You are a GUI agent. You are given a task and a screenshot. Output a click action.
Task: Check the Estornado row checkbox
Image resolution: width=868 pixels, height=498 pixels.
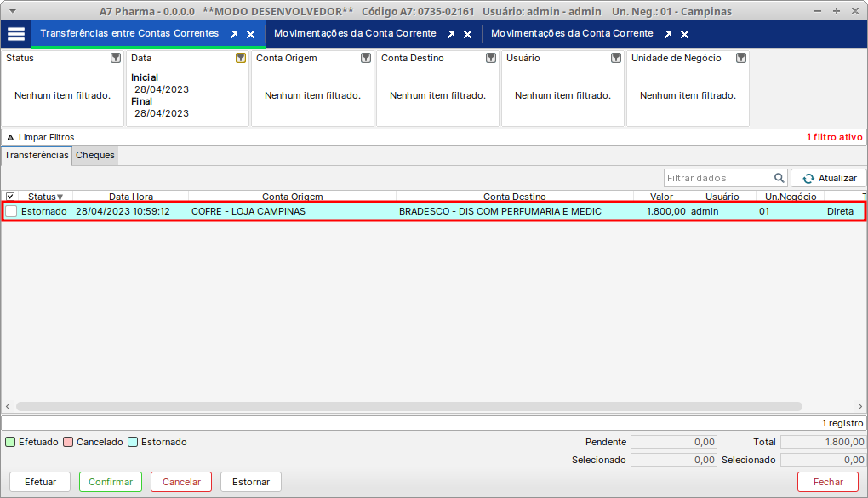[11, 211]
